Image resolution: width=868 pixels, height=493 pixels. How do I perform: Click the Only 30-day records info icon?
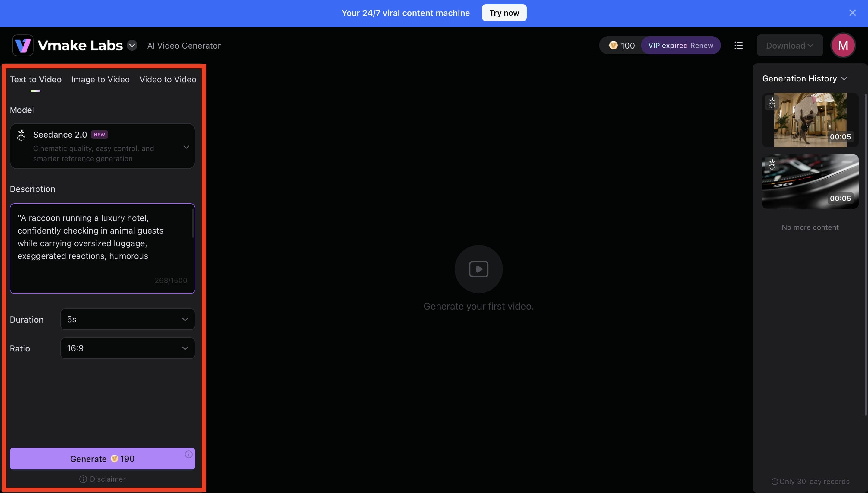[x=774, y=482]
